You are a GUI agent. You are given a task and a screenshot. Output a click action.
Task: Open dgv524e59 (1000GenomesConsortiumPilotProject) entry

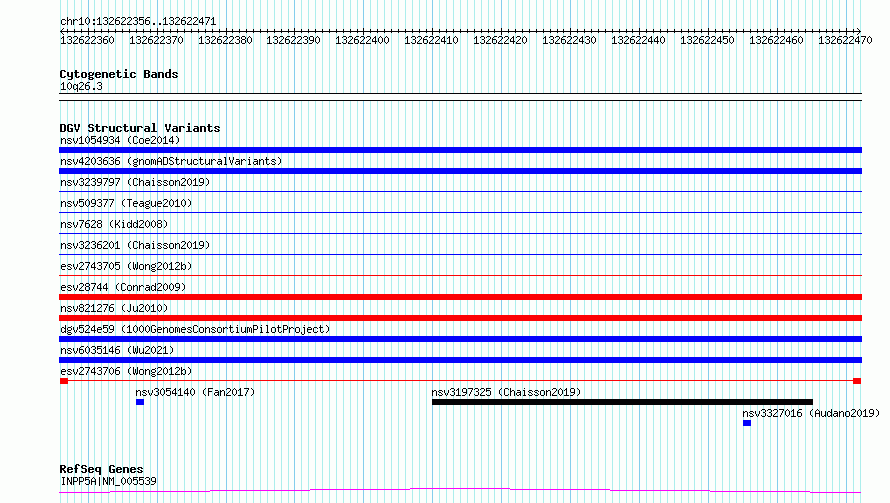[195, 329]
